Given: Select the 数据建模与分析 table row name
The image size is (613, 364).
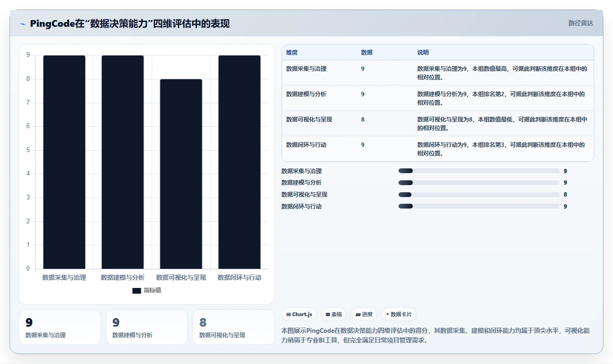Looking at the screenshot, I should [306, 94].
